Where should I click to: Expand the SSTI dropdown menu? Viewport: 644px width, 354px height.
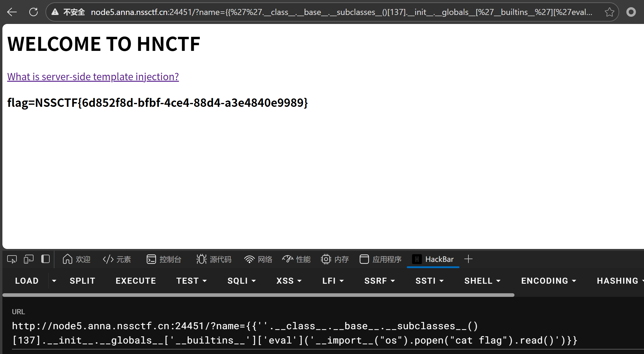coord(429,281)
